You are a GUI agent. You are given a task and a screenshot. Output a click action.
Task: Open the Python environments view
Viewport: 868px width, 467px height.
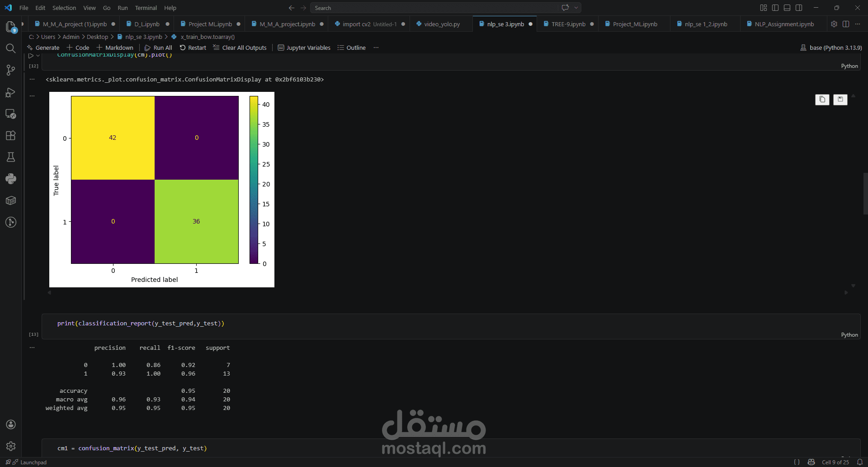[x=11, y=179]
